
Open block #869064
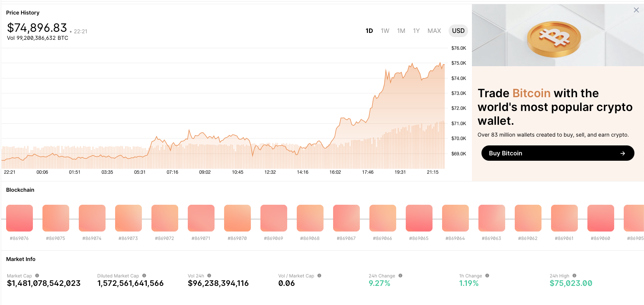(455, 218)
